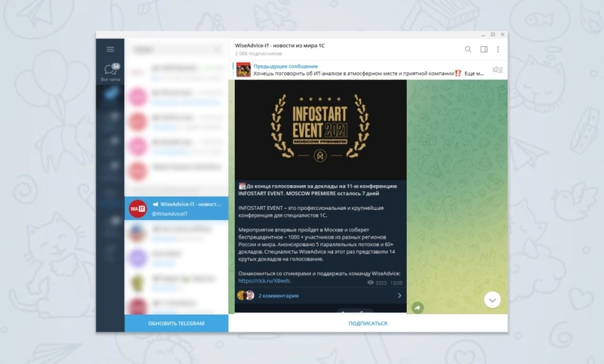
Task: Open the WiseAdvice-IT channel in chat list
Action: pyautogui.click(x=176, y=208)
